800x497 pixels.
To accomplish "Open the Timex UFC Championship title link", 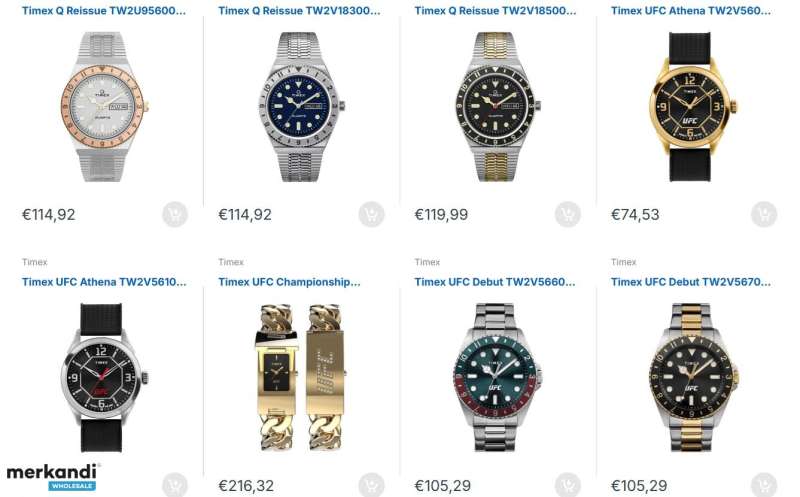I will tap(289, 282).
